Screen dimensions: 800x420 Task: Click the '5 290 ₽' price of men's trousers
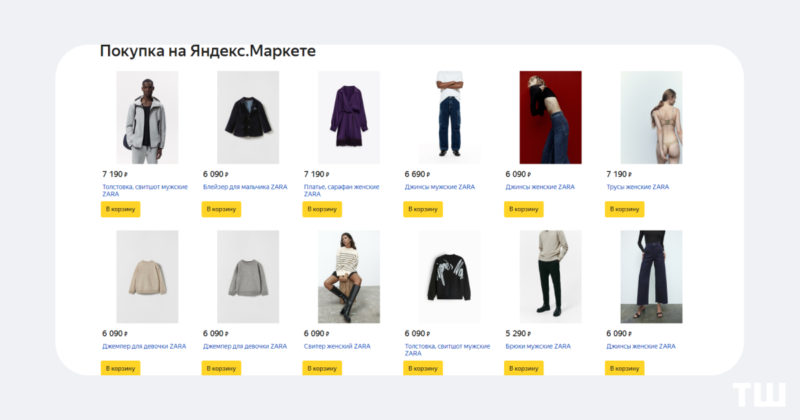518,334
